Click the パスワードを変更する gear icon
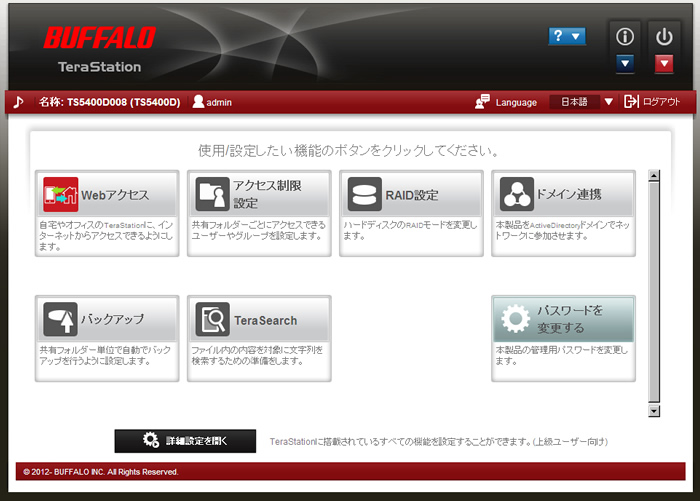Image resolution: width=700 pixels, height=501 pixels. click(516, 319)
